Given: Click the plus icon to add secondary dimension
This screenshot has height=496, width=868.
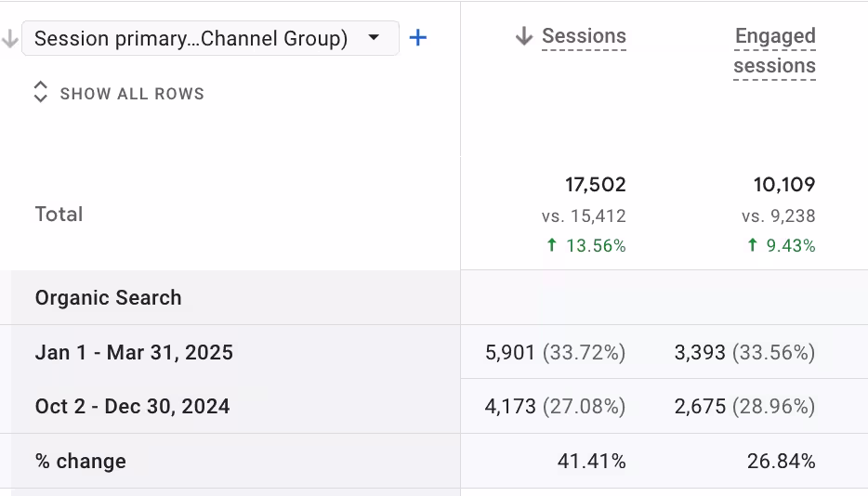Looking at the screenshot, I should (x=418, y=38).
